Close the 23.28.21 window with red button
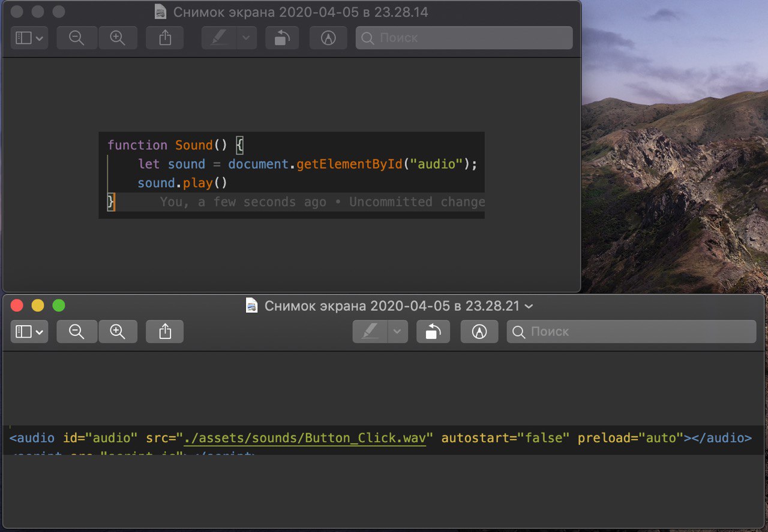Image resolution: width=768 pixels, height=532 pixels. [17, 306]
